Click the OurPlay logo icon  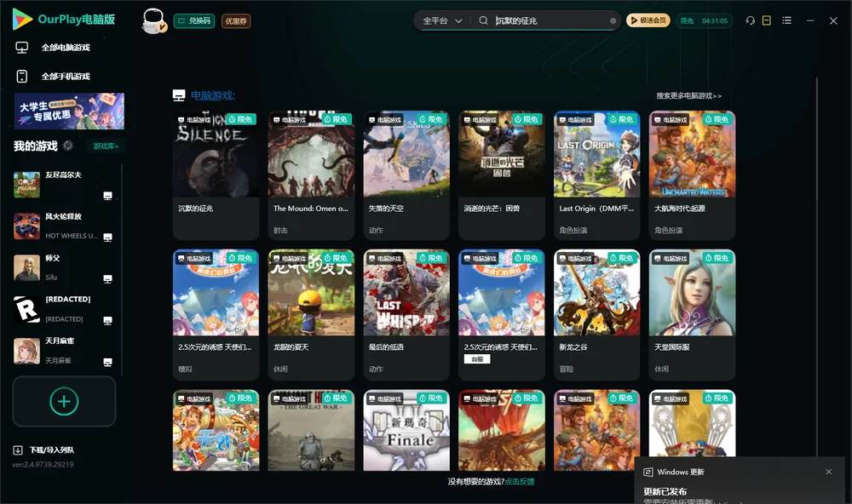(22, 19)
